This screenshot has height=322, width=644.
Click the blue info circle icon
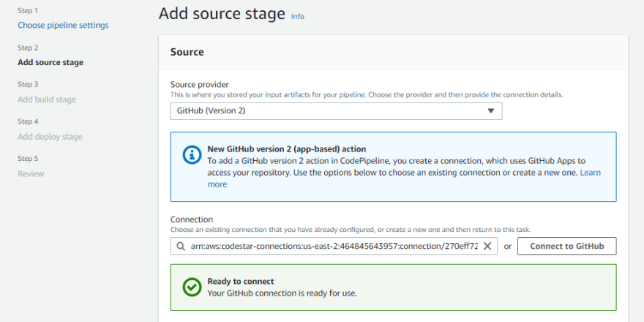192,155
